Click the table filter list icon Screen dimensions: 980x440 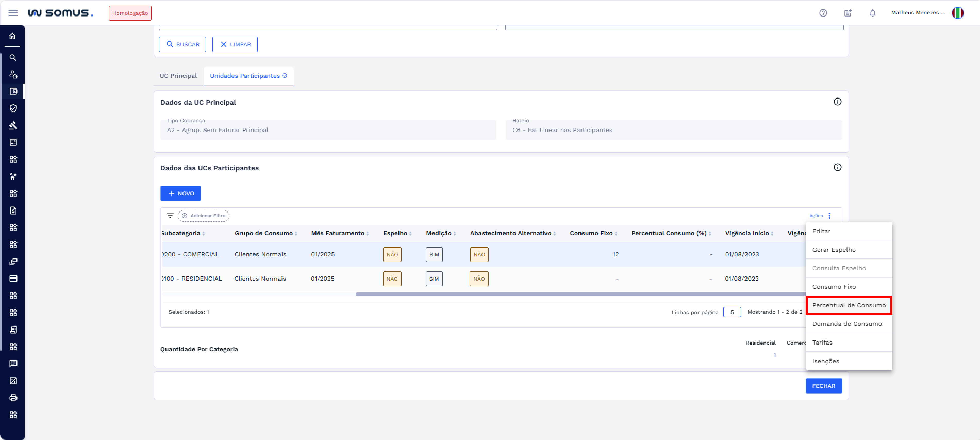point(170,215)
